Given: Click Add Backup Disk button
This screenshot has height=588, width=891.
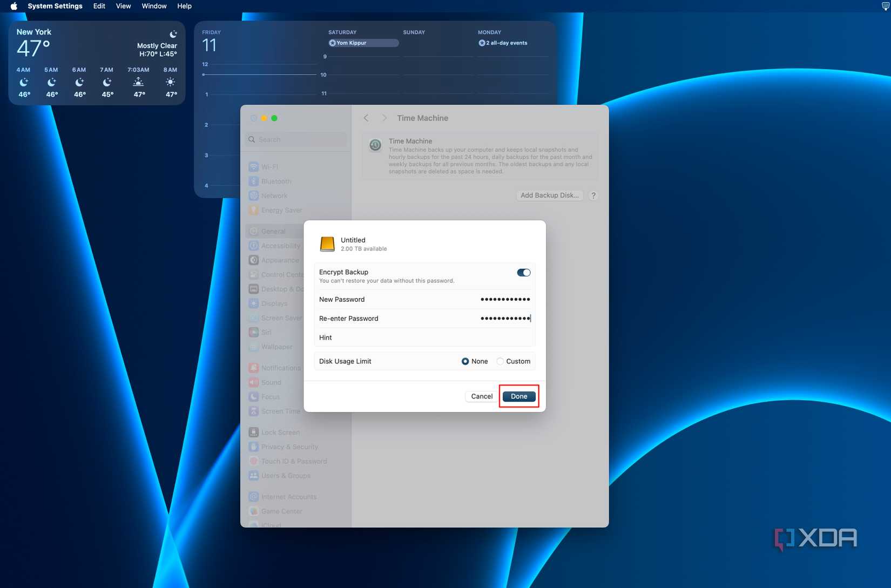Looking at the screenshot, I should click(x=550, y=195).
